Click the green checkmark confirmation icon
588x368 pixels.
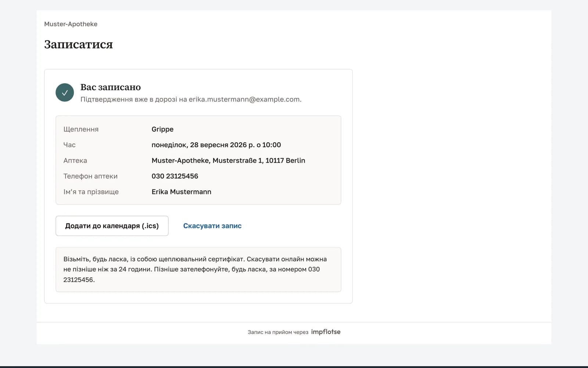(65, 92)
